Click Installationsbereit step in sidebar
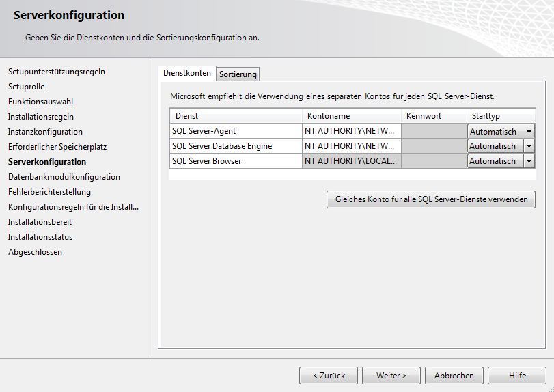This screenshot has height=392, width=554. (x=40, y=222)
